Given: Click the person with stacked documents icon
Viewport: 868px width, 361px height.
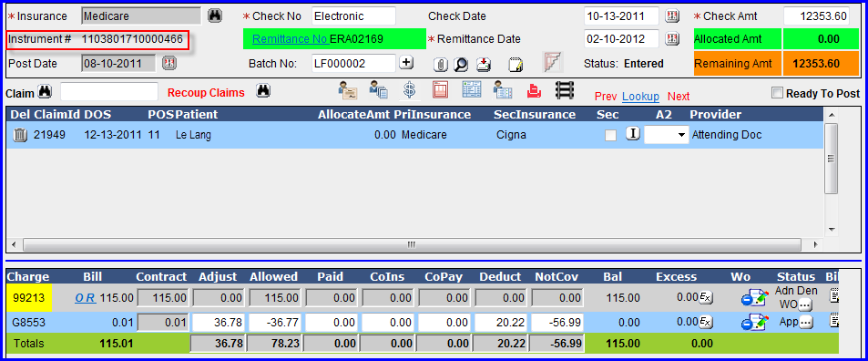Looking at the screenshot, I should (x=379, y=90).
